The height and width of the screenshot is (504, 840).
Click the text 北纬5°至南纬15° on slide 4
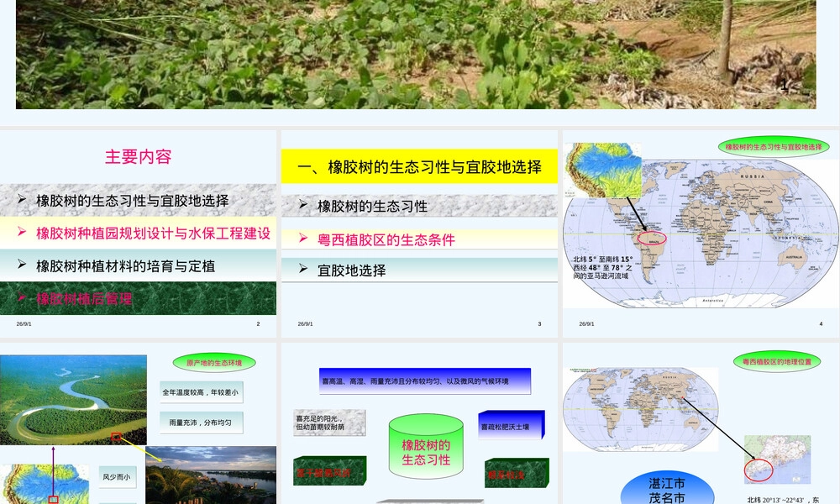coord(603,260)
